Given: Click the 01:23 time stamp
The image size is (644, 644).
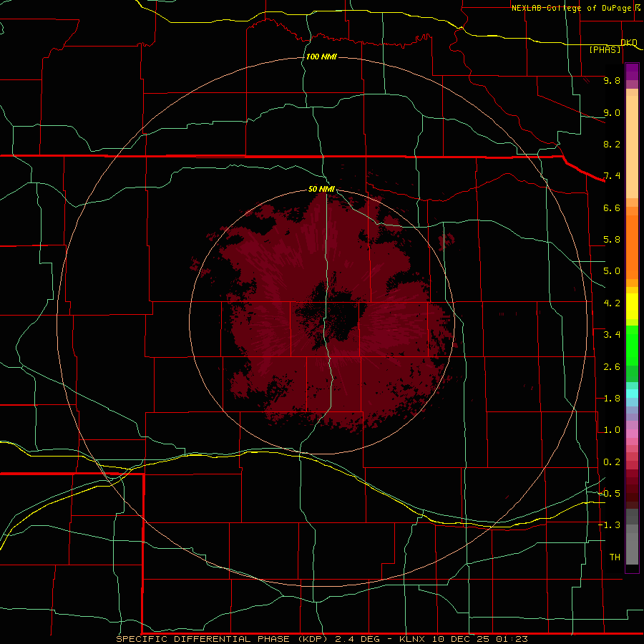Looking at the screenshot, I should [x=512, y=639].
